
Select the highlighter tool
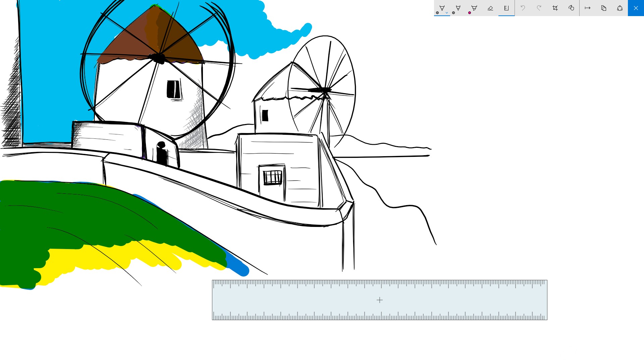click(474, 8)
